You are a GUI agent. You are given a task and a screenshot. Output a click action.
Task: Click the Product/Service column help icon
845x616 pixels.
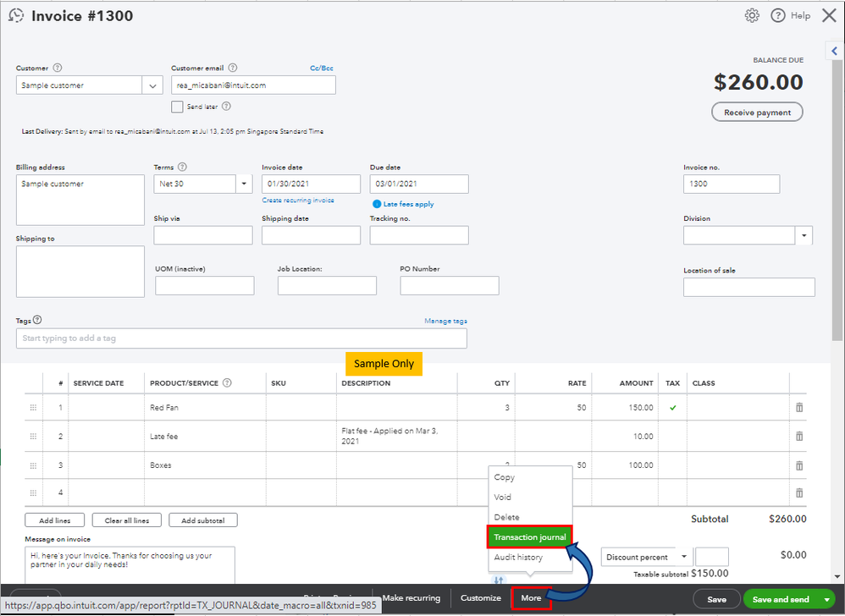click(227, 382)
